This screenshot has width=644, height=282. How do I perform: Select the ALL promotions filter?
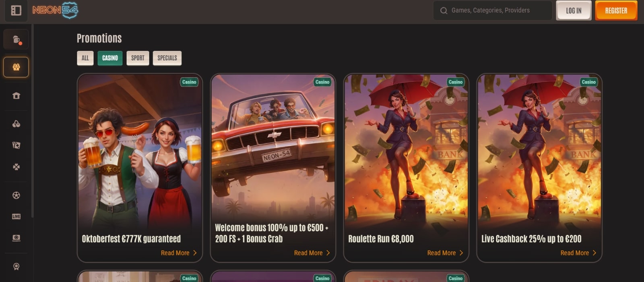coord(85,58)
